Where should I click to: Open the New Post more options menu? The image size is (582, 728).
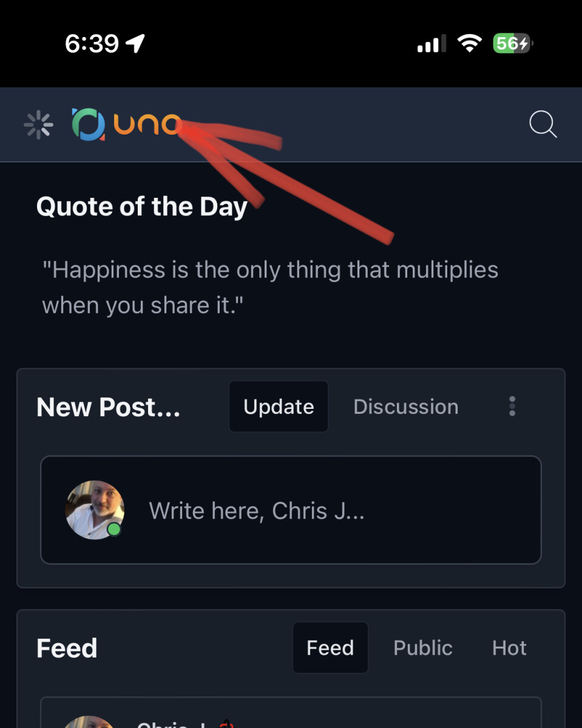[x=512, y=406]
